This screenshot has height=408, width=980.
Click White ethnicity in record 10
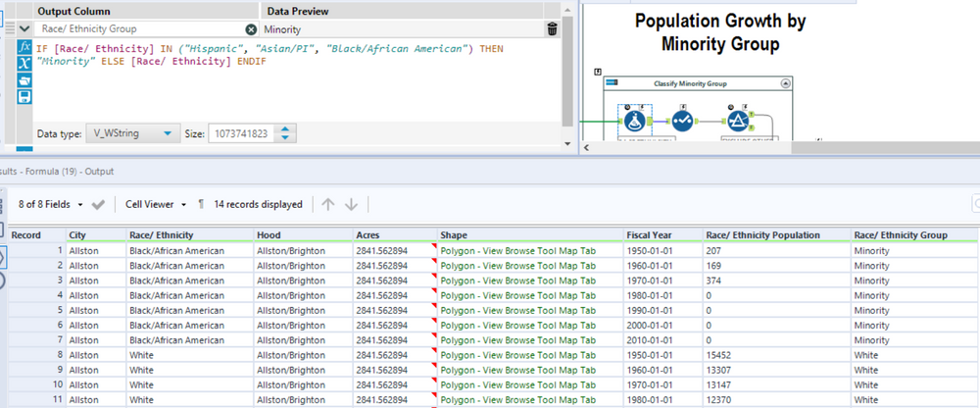tap(141, 384)
